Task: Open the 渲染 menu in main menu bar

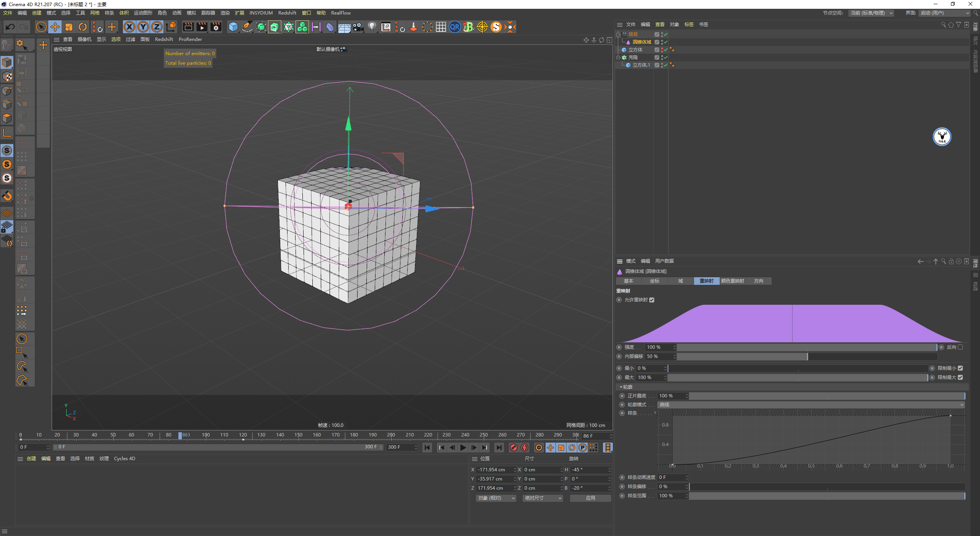Action: tap(225, 13)
